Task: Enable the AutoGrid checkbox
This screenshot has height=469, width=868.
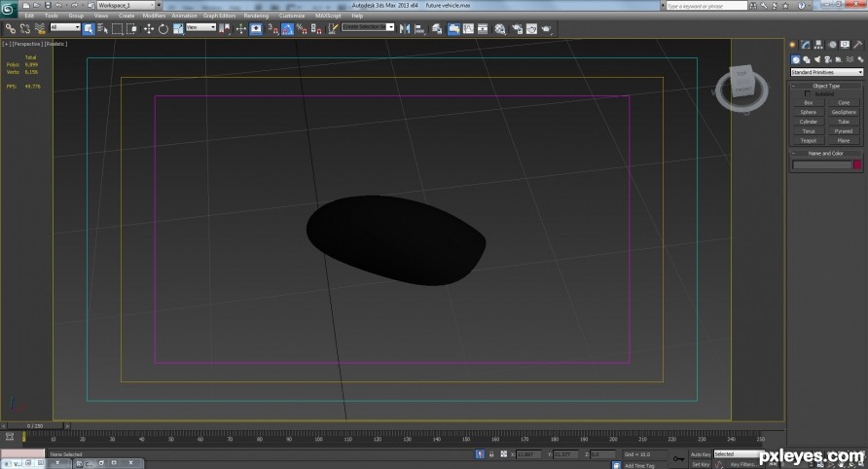Action: point(808,94)
